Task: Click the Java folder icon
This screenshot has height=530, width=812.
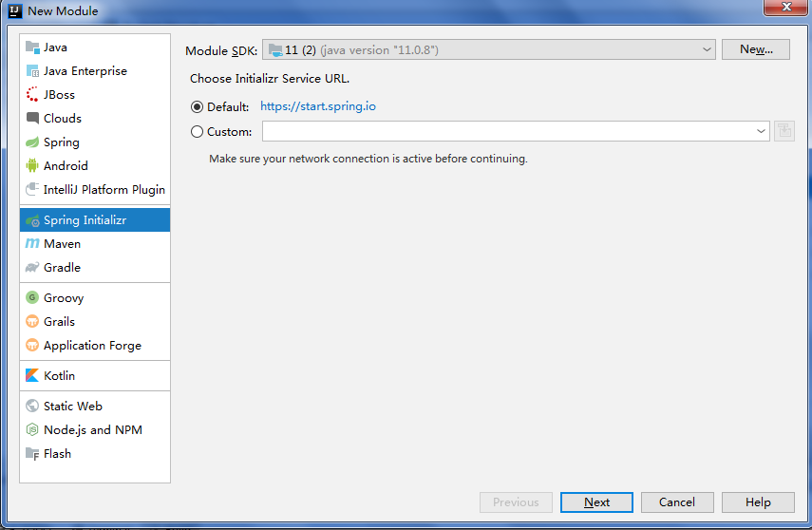Action: [32, 47]
